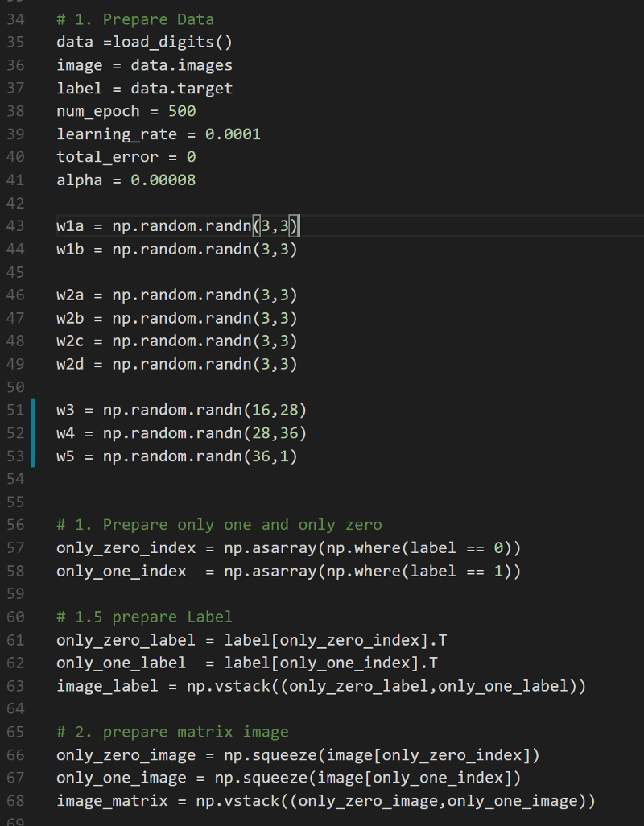Click line number 68 in the gutter
Image resolution: width=644 pixels, height=826 pixels.
[16, 801]
